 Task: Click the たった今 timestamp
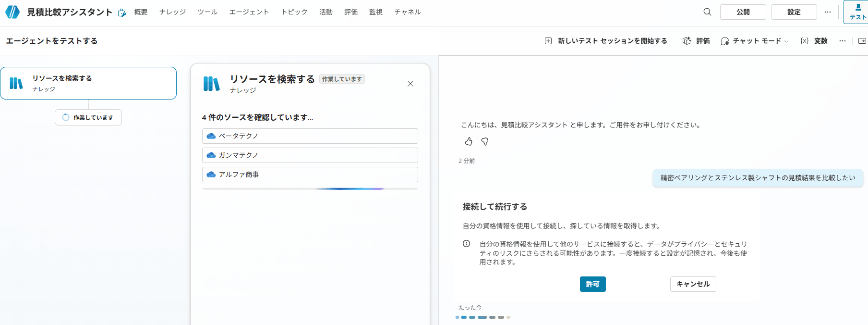pos(470,307)
